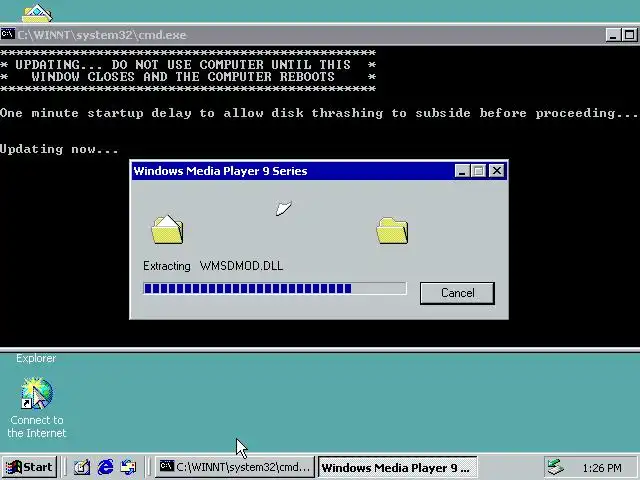Open the Start menu
The image size is (640, 480).
pos(29,467)
